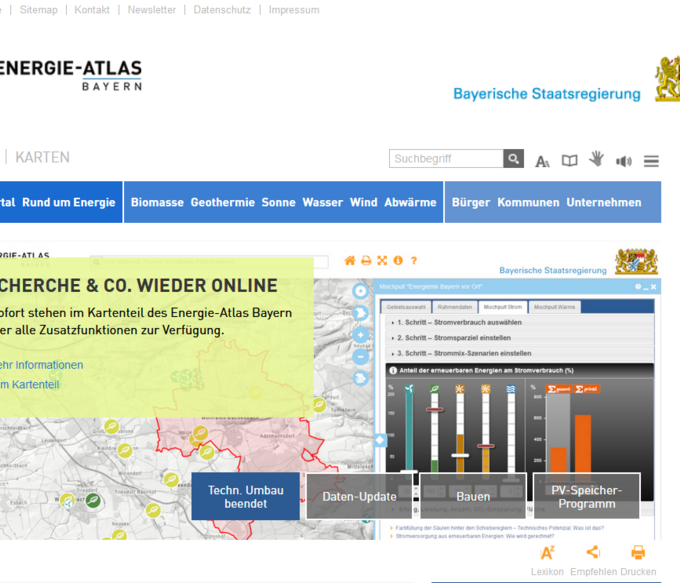
Task: Click the Empfehlen share icon
Action: pos(593,552)
